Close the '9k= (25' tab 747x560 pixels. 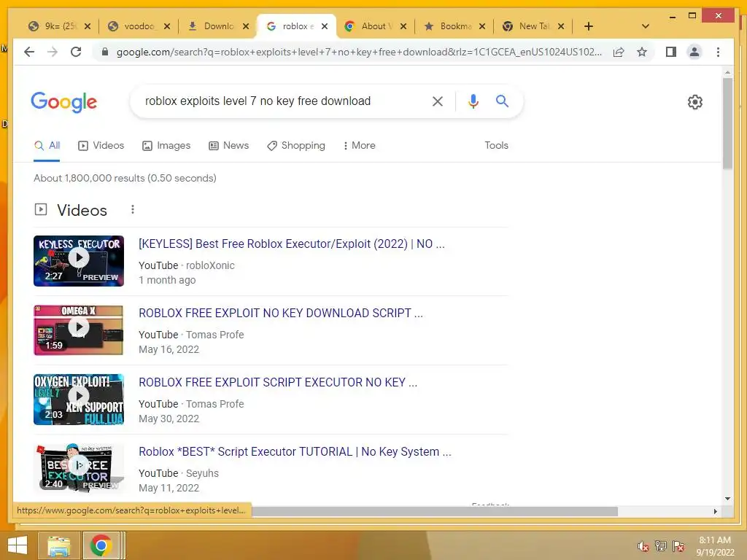coord(88,26)
